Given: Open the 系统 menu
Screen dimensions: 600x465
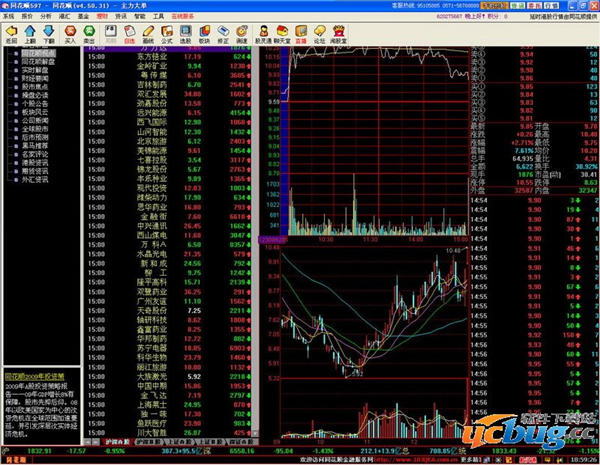Looking at the screenshot, I should 9,17.
